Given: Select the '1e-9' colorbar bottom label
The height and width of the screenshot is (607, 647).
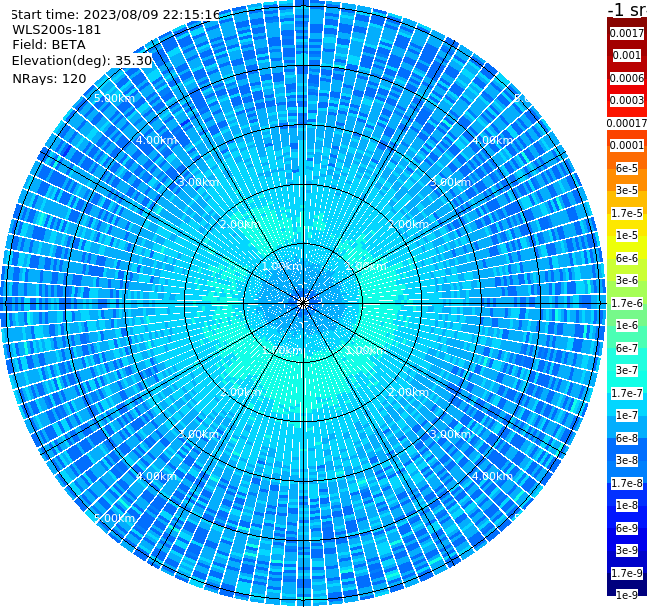Looking at the screenshot, I should pyautogui.click(x=627, y=595).
